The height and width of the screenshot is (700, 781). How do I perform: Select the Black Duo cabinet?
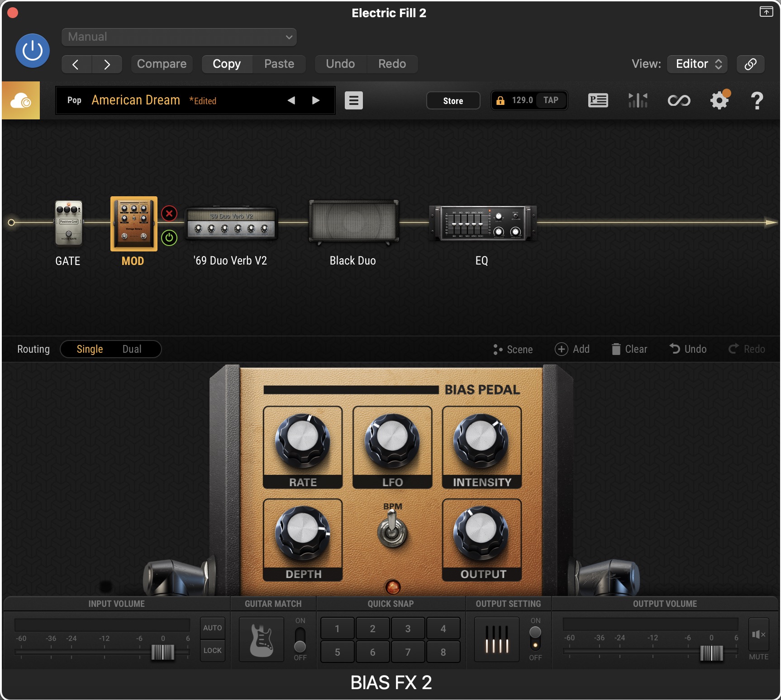point(353,222)
